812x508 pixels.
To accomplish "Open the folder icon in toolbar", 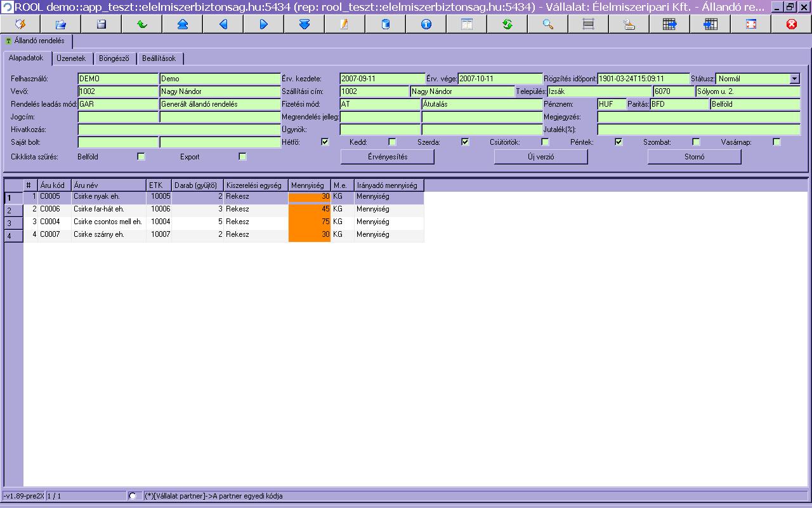I will point(60,24).
